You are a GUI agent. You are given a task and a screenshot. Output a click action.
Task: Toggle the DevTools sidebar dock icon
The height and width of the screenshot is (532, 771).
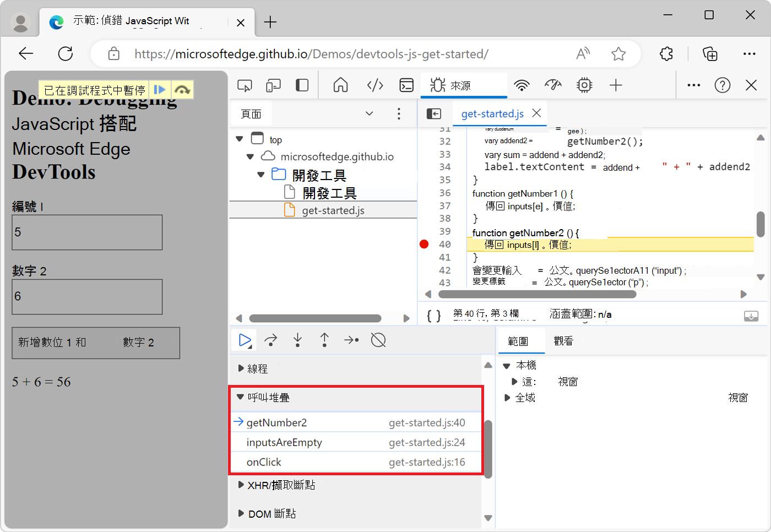click(302, 85)
